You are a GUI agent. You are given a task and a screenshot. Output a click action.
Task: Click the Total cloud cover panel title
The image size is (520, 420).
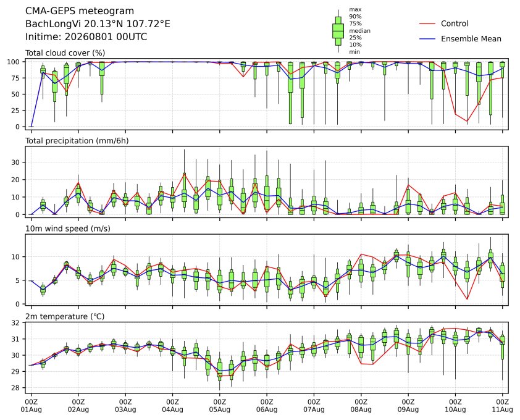[x=65, y=53]
